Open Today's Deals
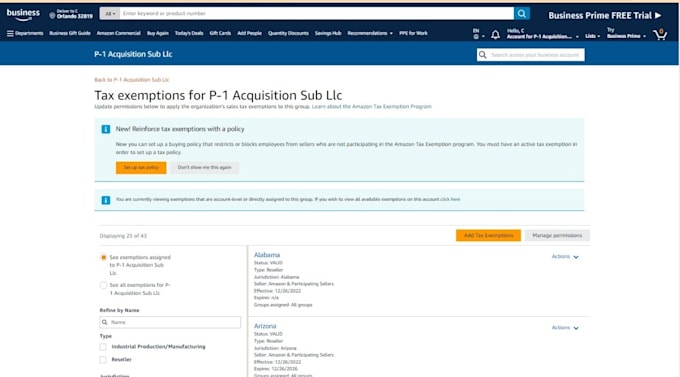 point(189,33)
